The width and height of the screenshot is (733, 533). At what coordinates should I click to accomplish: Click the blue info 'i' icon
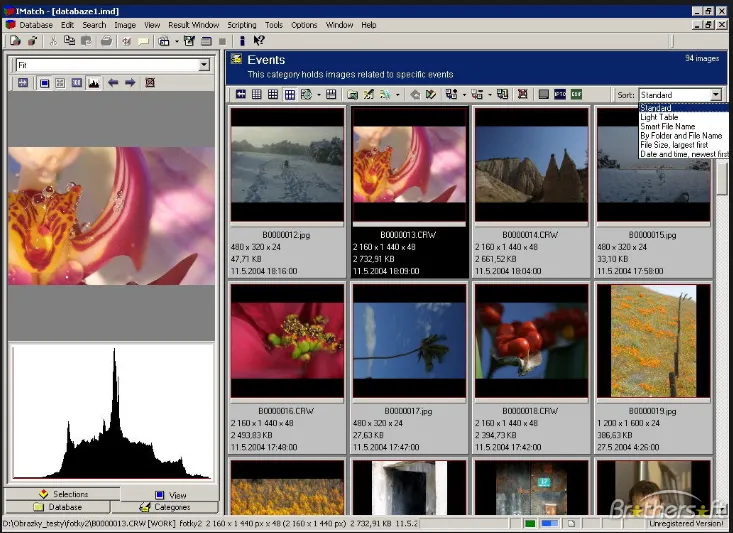(242, 41)
